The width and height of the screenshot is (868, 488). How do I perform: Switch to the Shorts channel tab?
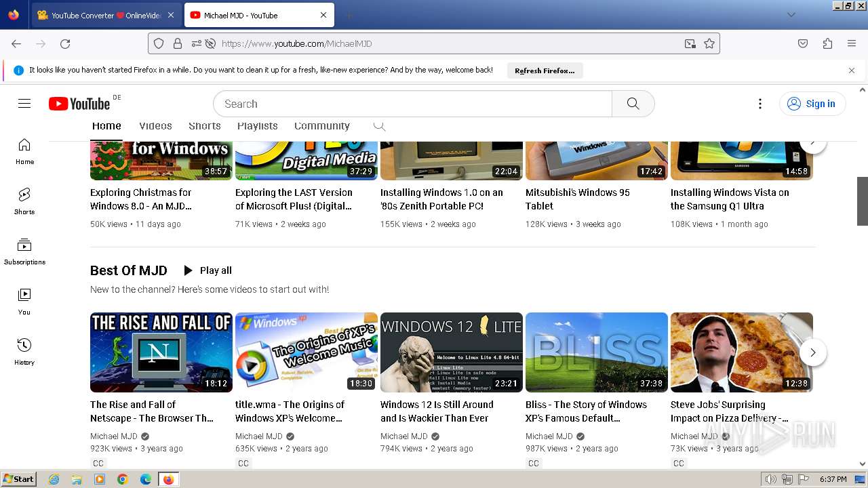point(205,126)
